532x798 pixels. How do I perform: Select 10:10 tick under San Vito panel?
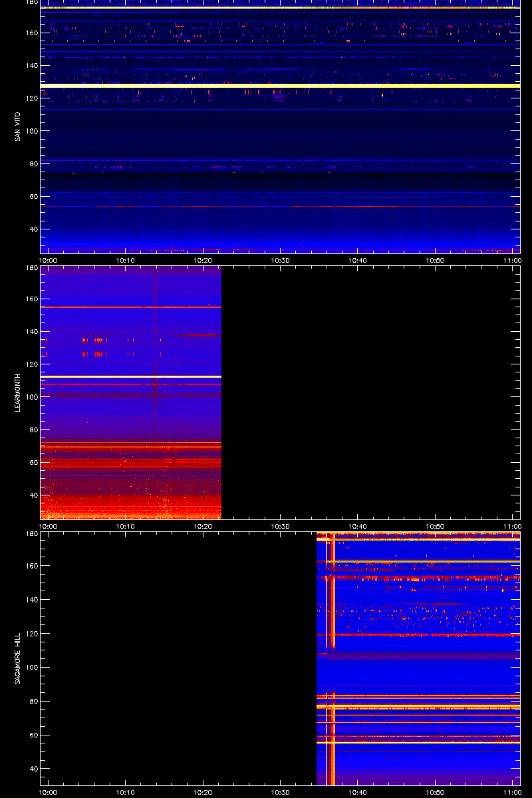pyautogui.click(x=126, y=260)
